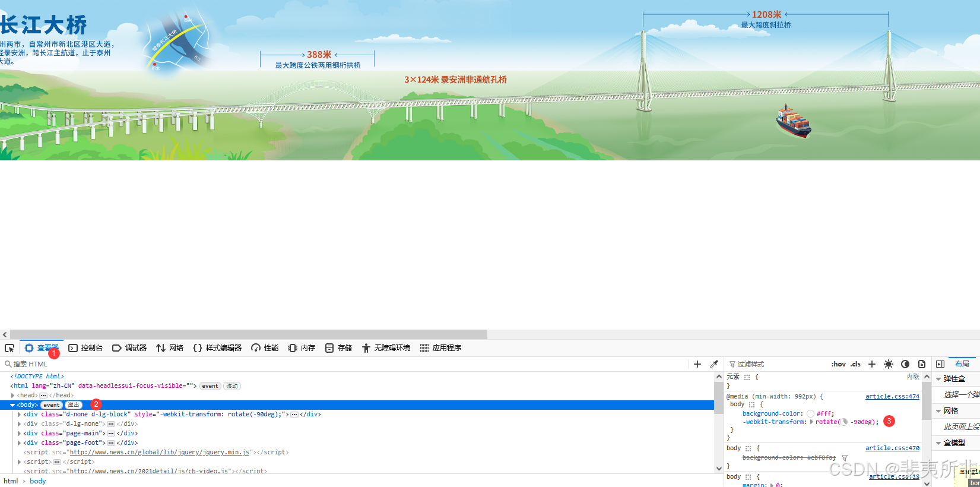Open the 无障碍环境 accessibility tab

coord(386,348)
